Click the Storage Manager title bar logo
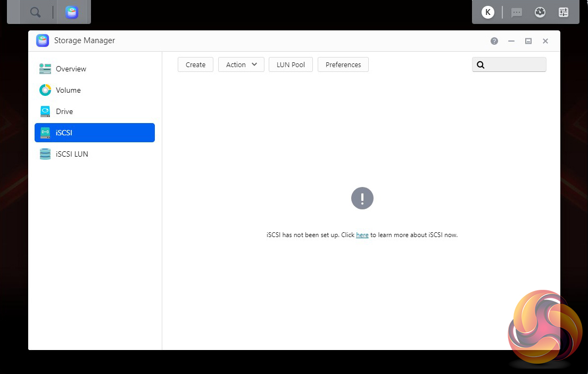The width and height of the screenshot is (588, 374). [x=43, y=40]
